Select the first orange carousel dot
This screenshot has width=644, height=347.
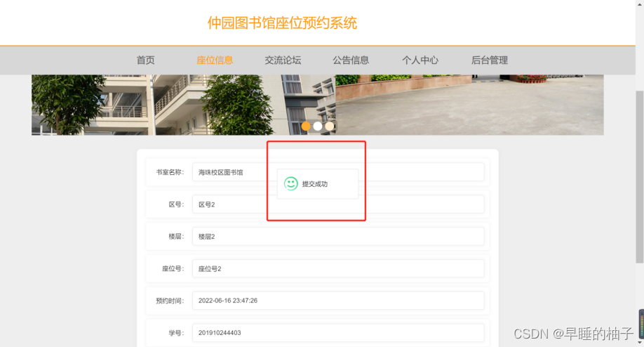[x=306, y=126]
